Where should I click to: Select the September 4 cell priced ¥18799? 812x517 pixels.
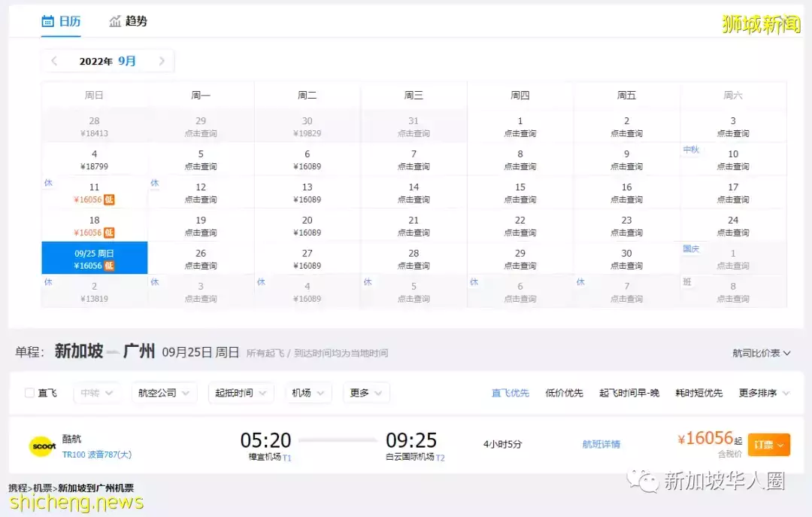(x=94, y=159)
